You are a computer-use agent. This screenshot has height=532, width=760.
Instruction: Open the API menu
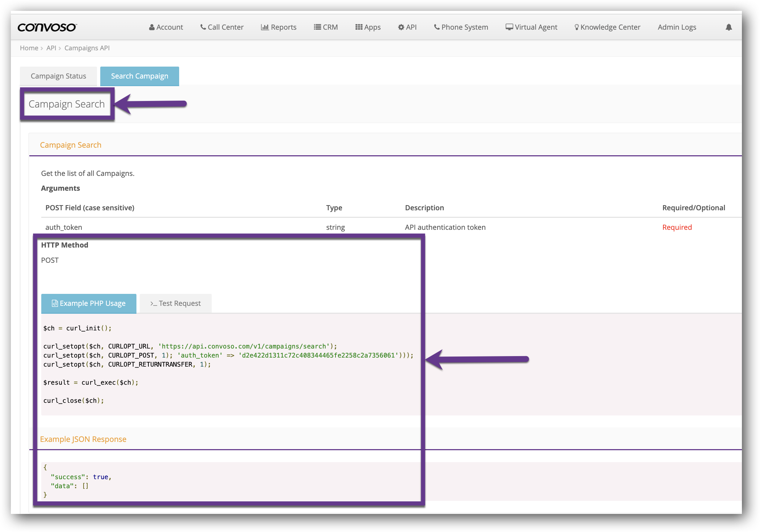point(407,27)
